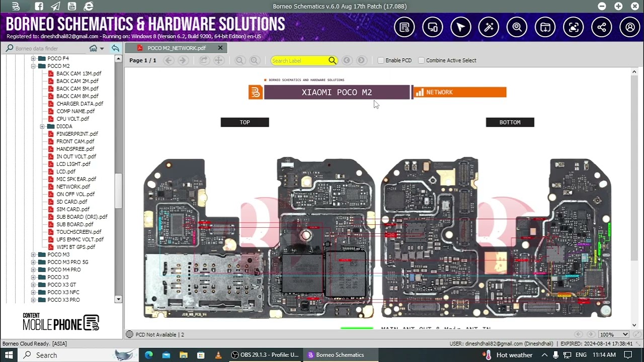Viewport: 644px width, 362px height.
Task: Open WIFI BT GPS.pdf file
Action: tap(75, 247)
